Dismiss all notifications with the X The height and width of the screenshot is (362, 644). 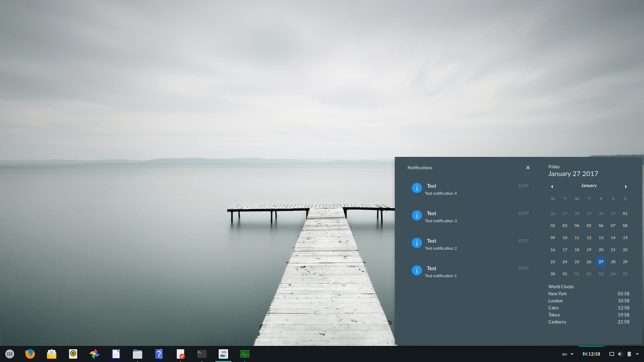528,167
